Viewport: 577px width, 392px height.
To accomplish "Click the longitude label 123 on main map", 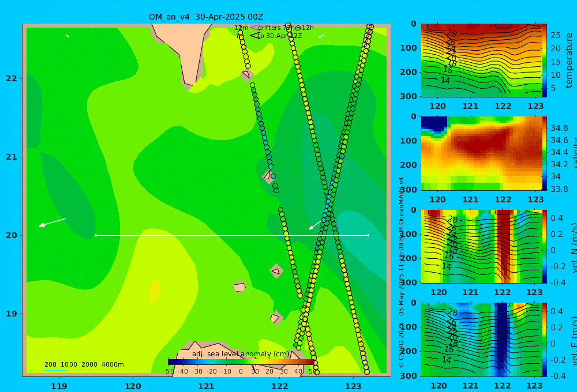I will point(353,386).
